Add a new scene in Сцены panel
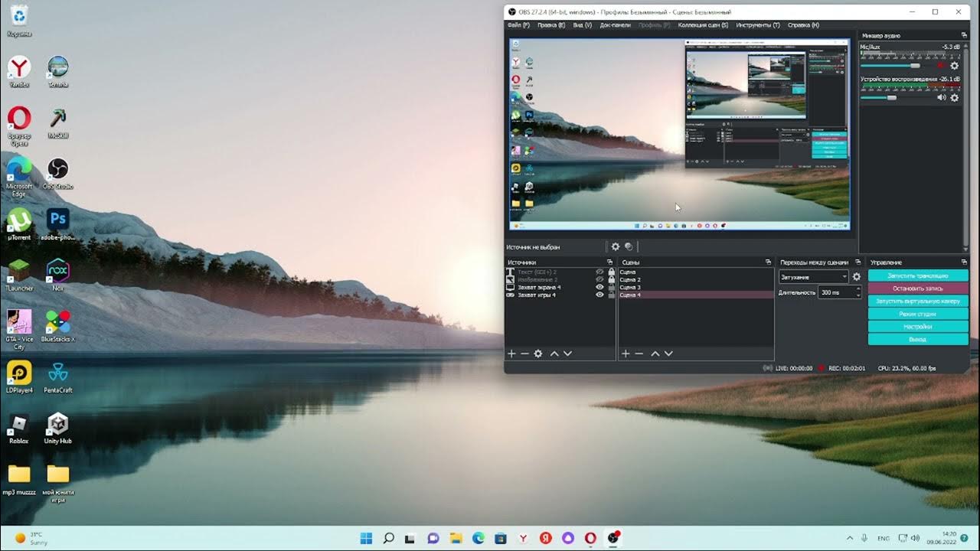The width and height of the screenshot is (980, 551). pos(626,354)
